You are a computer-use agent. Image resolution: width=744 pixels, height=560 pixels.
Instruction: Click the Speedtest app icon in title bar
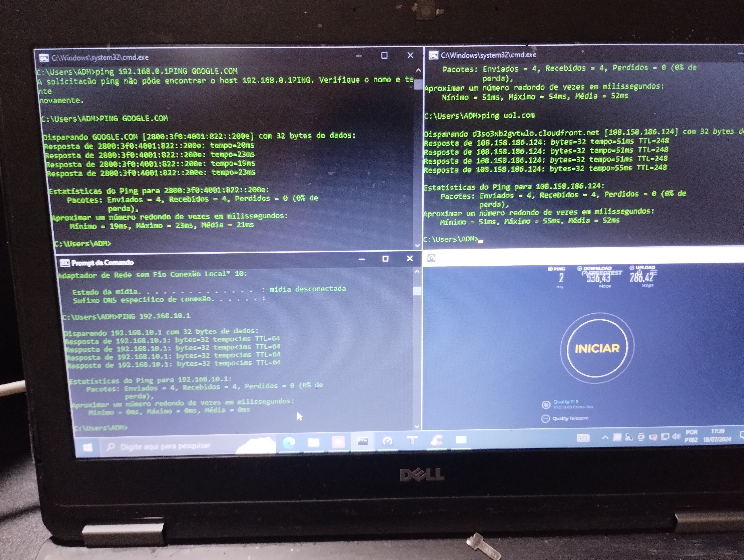(431, 258)
